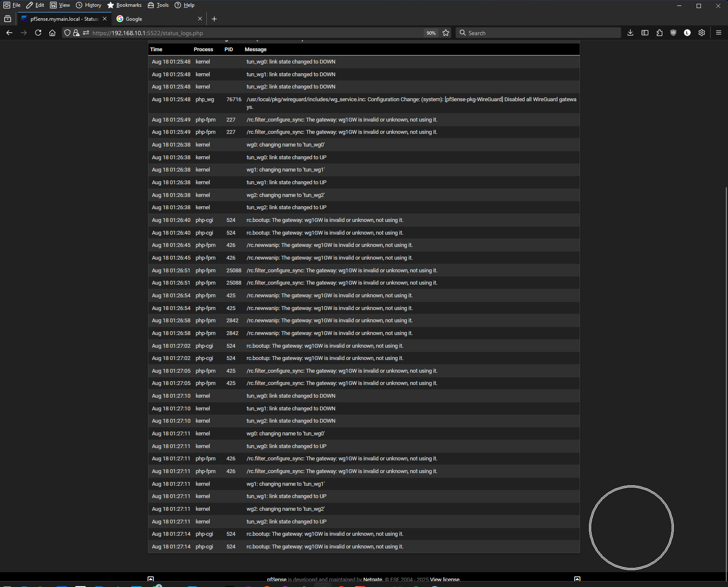Click the Process column header
The image size is (728, 587).
click(203, 50)
